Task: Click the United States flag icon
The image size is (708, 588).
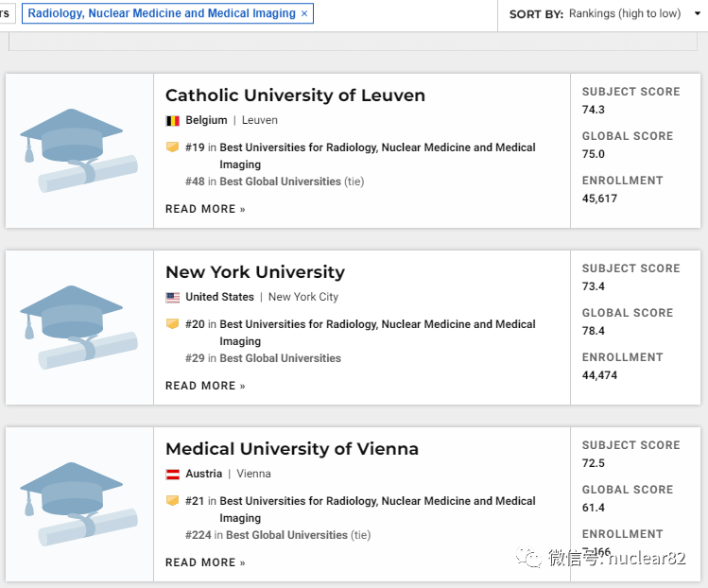Action: tap(173, 298)
